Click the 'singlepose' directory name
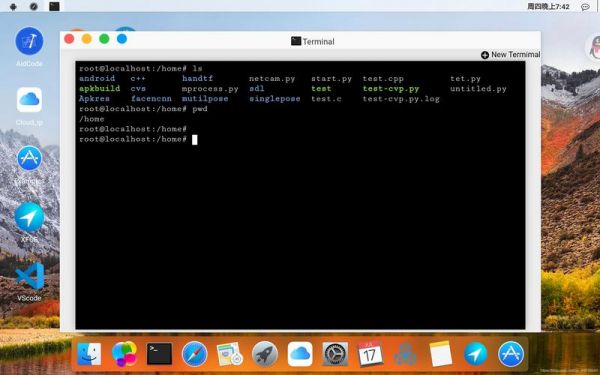This screenshot has width=600, height=375. (x=275, y=99)
